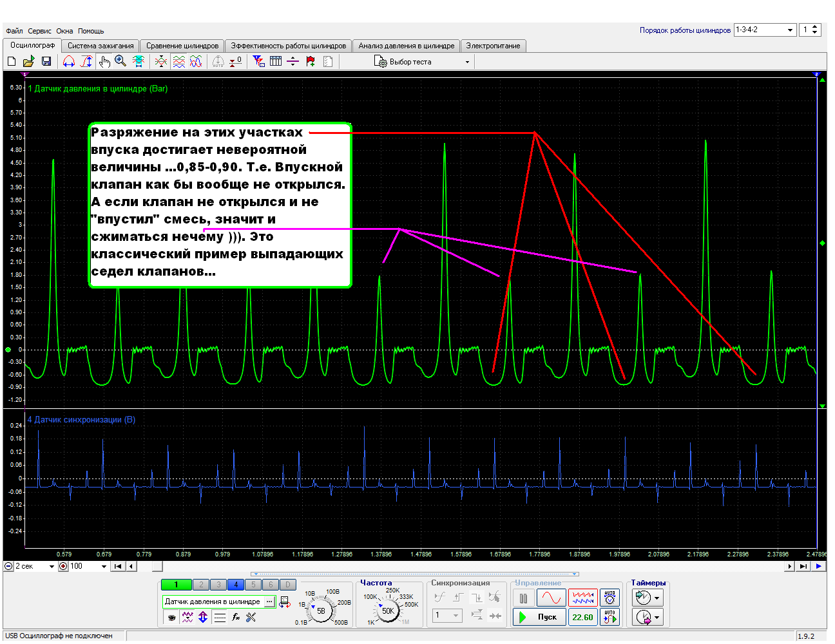Click the sensor settings icon beside sensor name
Screen dimensions: 835x644
pyautogui.click(x=285, y=601)
